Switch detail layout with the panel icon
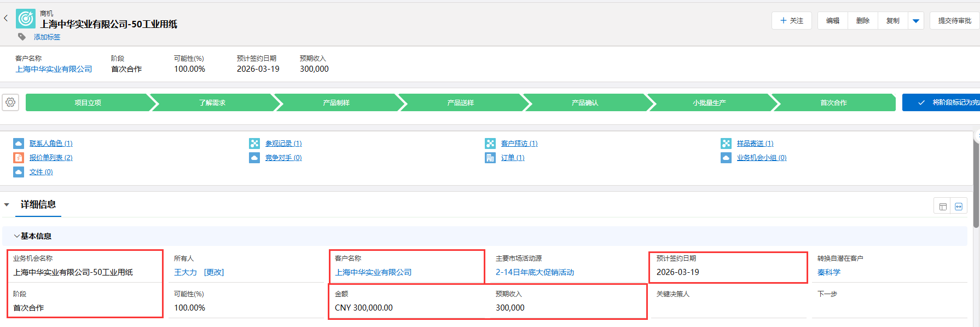The image size is (980, 327). coord(942,206)
